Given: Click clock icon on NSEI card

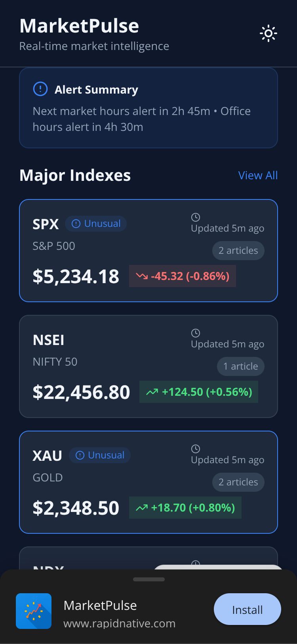Looking at the screenshot, I should (x=195, y=333).
